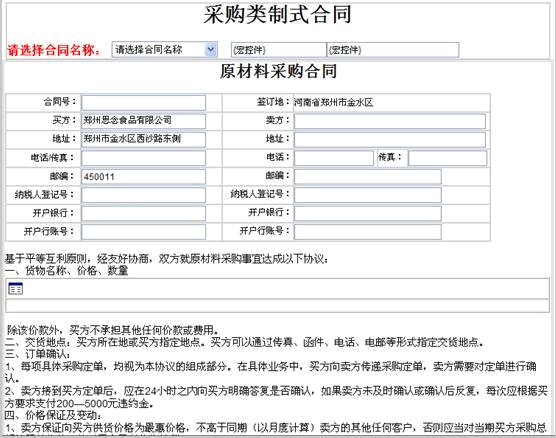Click the 签订地 value 河南省郑州市金水区

click(x=333, y=102)
